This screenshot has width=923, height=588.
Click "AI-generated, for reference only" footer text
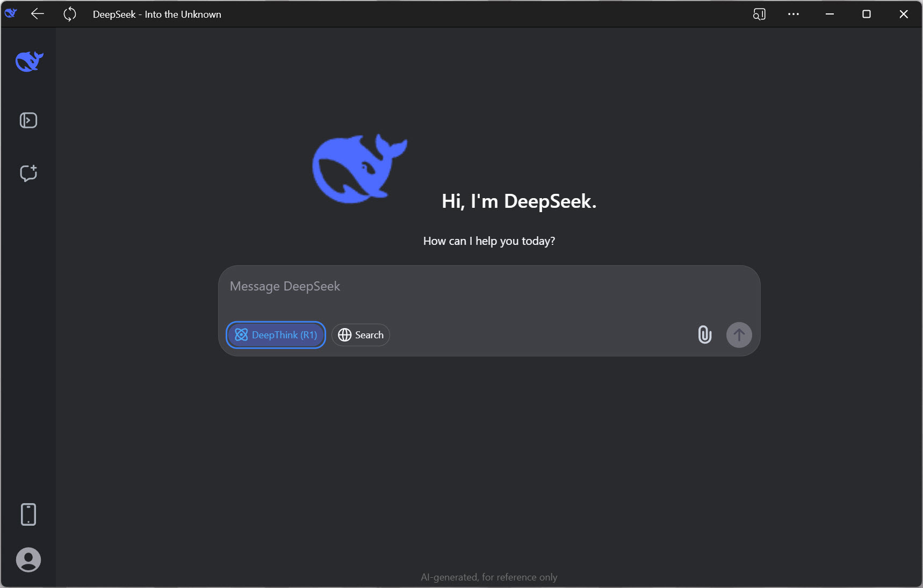pyautogui.click(x=489, y=577)
